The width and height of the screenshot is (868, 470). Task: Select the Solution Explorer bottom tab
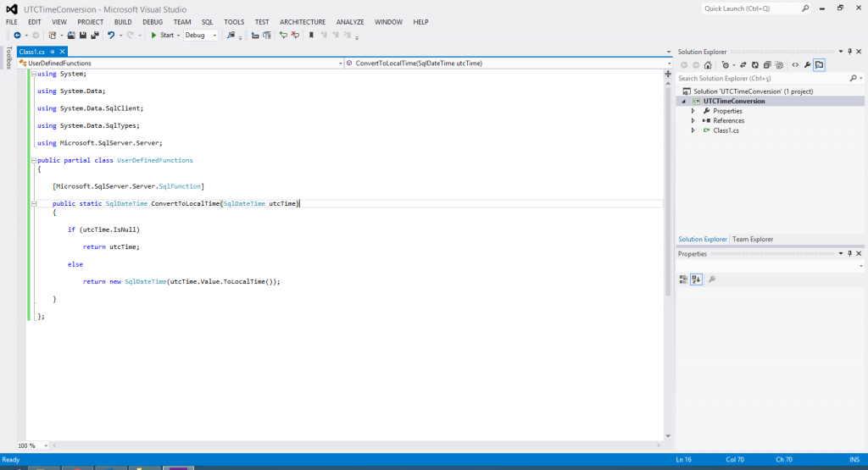click(x=703, y=240)
